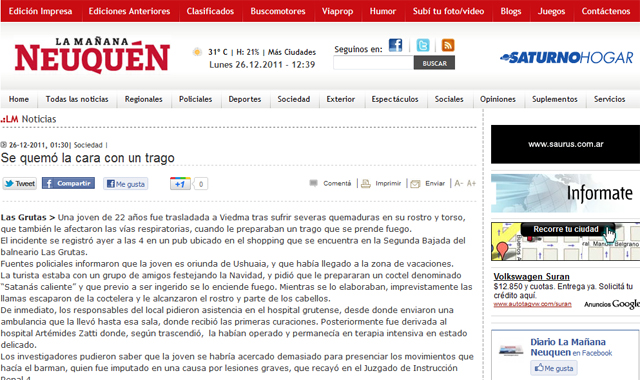Open the Volkswagen Suran ad link
640x380 pixels.
click(531, 276)
